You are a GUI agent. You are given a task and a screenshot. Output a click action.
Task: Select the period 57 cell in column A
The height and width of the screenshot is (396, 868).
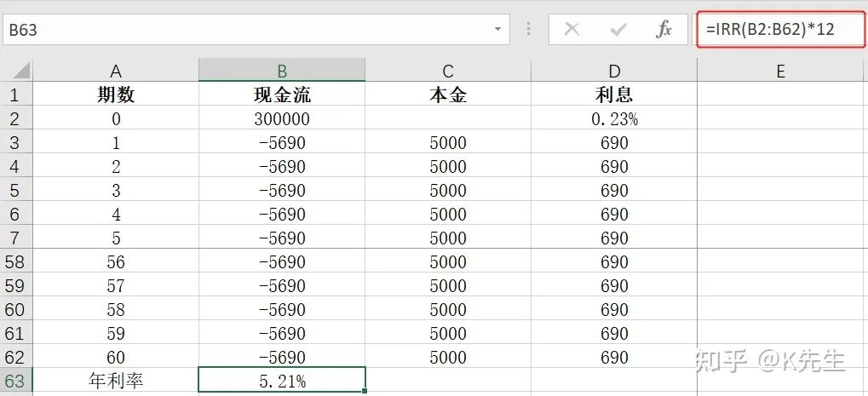[x=116, y=284]
